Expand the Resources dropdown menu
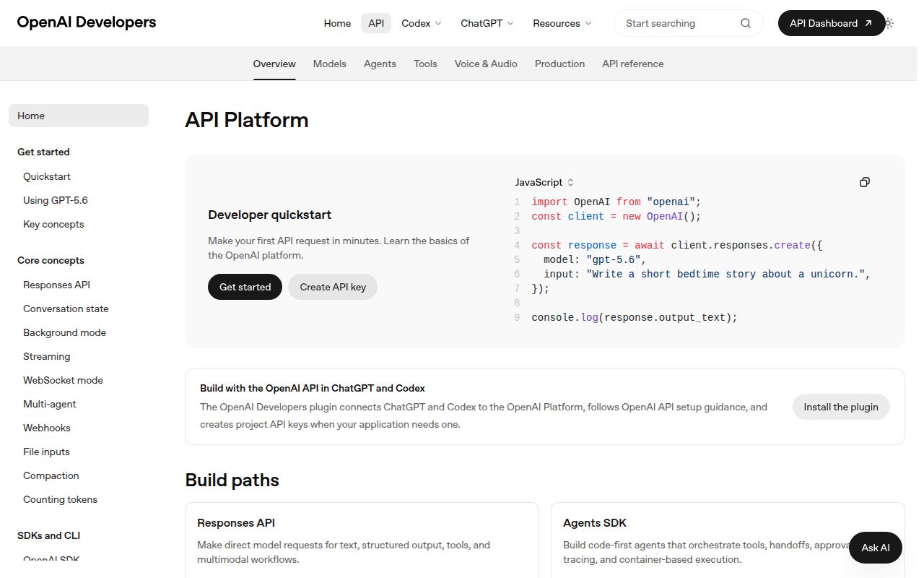This screenshot has height=578, width=924. pos(562,23)
